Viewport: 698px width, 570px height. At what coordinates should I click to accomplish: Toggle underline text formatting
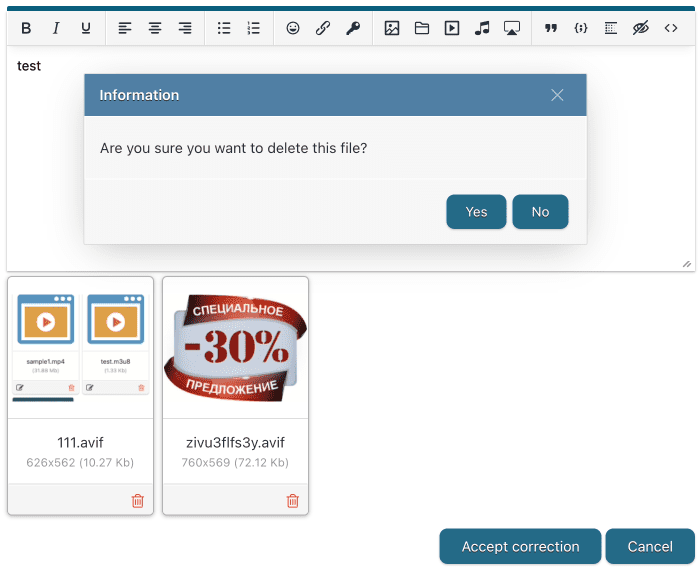click(86, 28)
